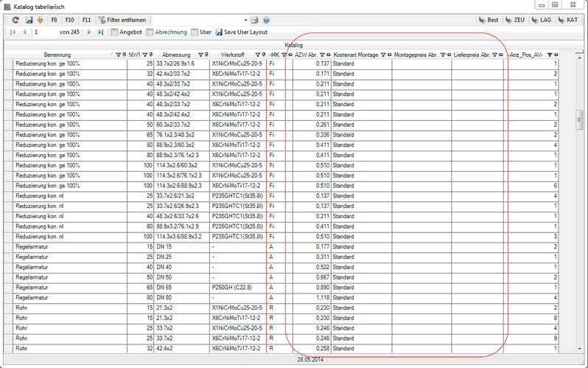
Task: Open help with the question mark icon
Action: tap(266, 20)
